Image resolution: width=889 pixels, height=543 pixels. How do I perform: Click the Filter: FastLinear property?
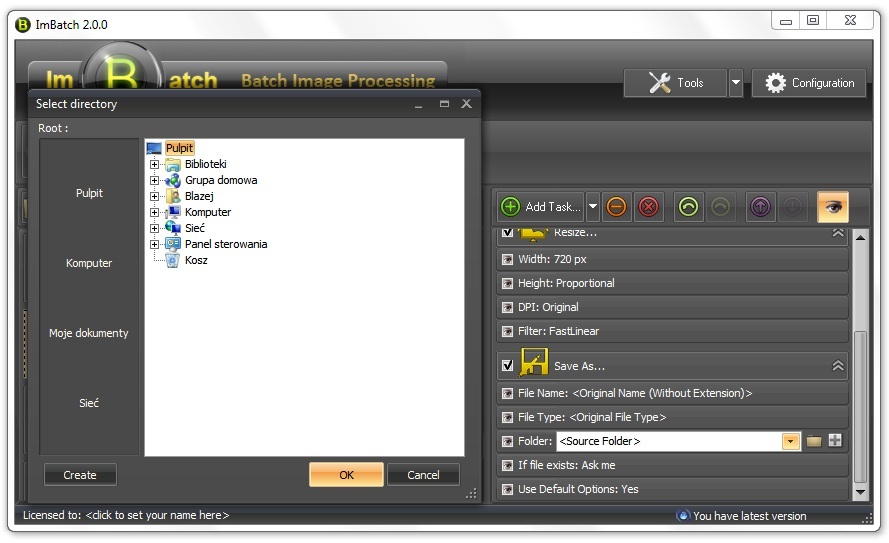click(672, 331)
